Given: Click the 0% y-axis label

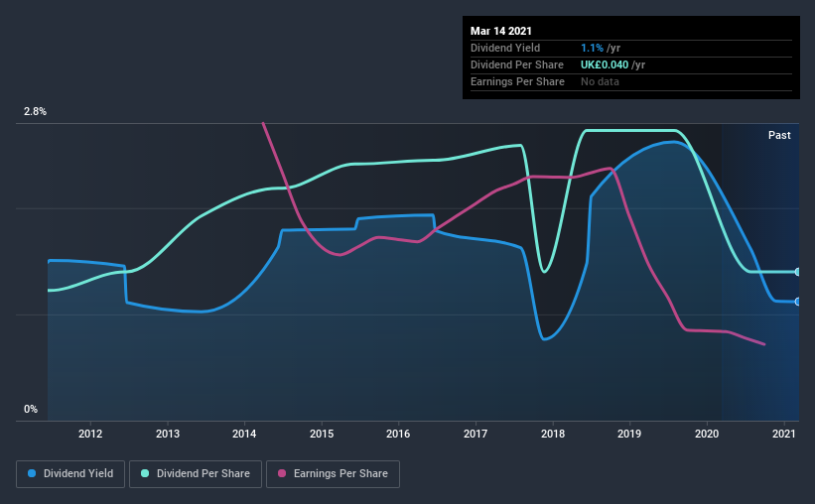Looking at the screenshot, I should (x=31, y=410).
